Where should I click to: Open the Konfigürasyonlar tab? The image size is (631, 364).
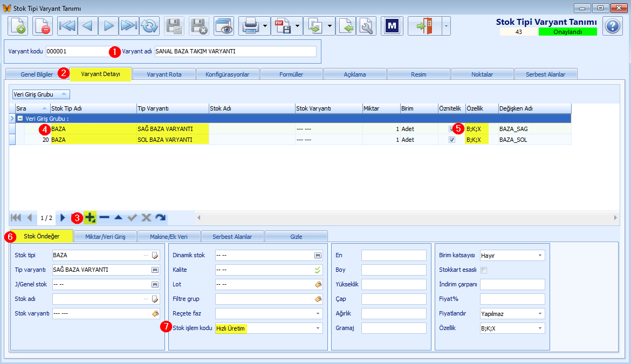pos(228,74)
